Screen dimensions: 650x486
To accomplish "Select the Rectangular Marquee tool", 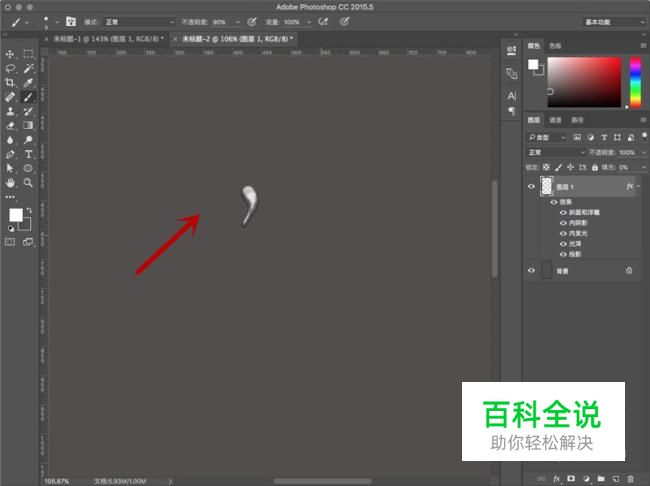I will (x=28, y=54).
